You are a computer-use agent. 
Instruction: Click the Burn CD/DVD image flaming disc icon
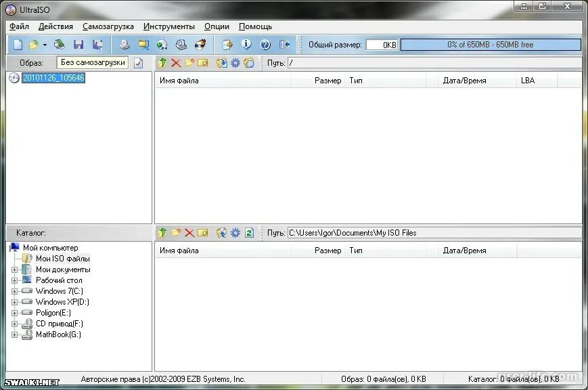click(200, 45)
